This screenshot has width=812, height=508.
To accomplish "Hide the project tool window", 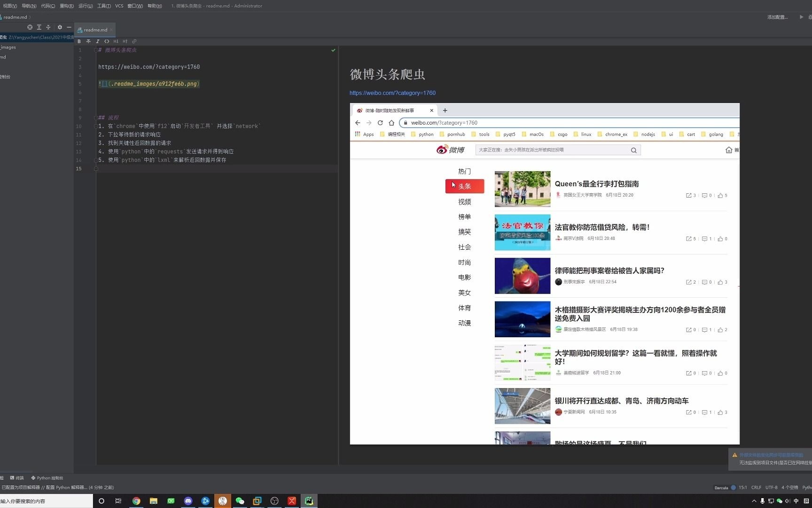I will coord(69,27).
